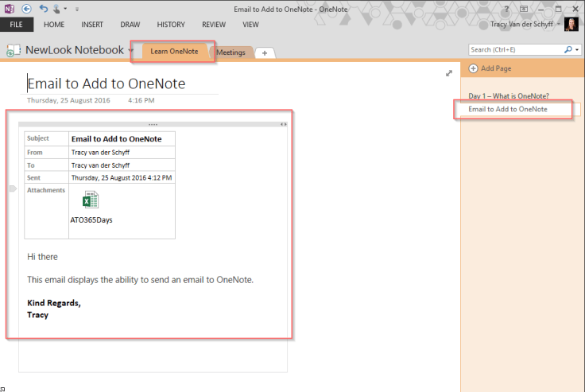Open the HISTORY ribbon tab
The width and height of the screenshot is (585, 392).
(171, 25)
